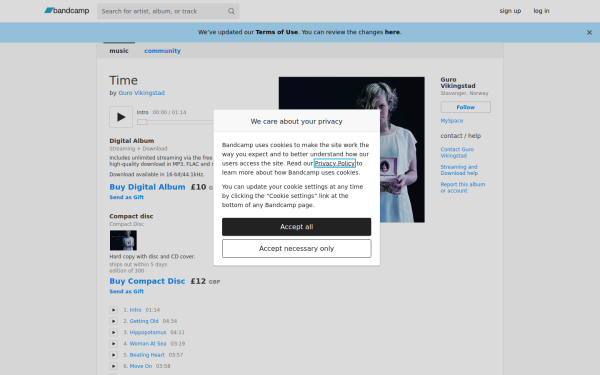This screenshot has width=600, height=375.
Task: Open the Move On track link
Action: (141, 366)
